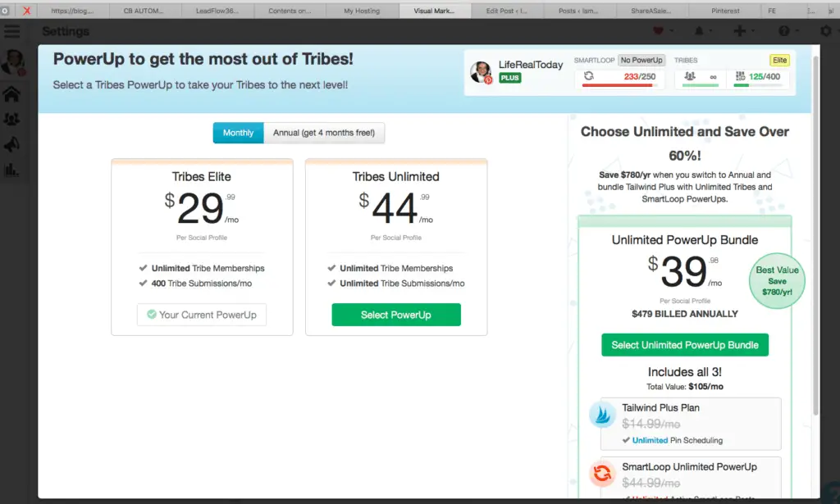The width and height of the screenshot is (840, 504).
Task: Click the unlimited Tribes memberships progress bar
Action: click(x=701, y=85)
